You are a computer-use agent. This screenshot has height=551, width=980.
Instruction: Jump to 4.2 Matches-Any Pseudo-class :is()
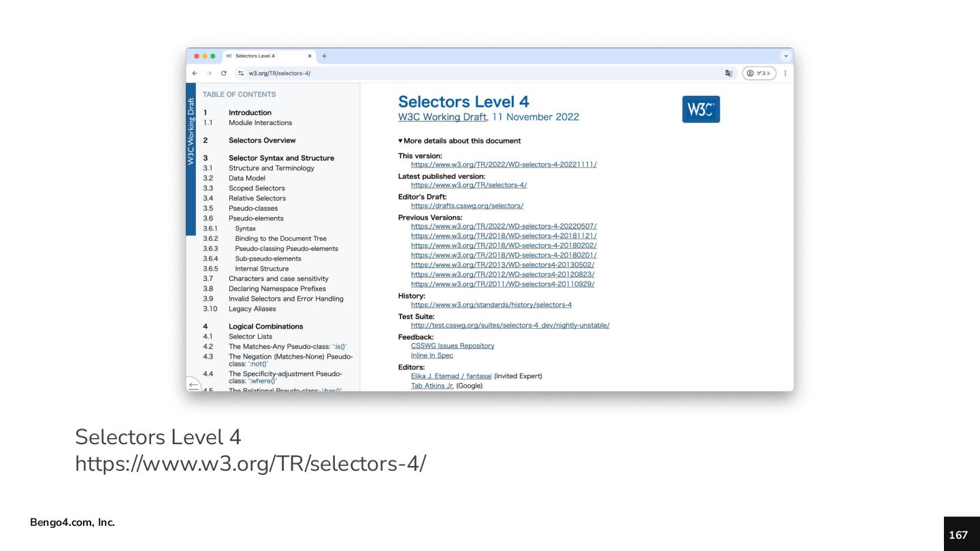click(288, 347)
